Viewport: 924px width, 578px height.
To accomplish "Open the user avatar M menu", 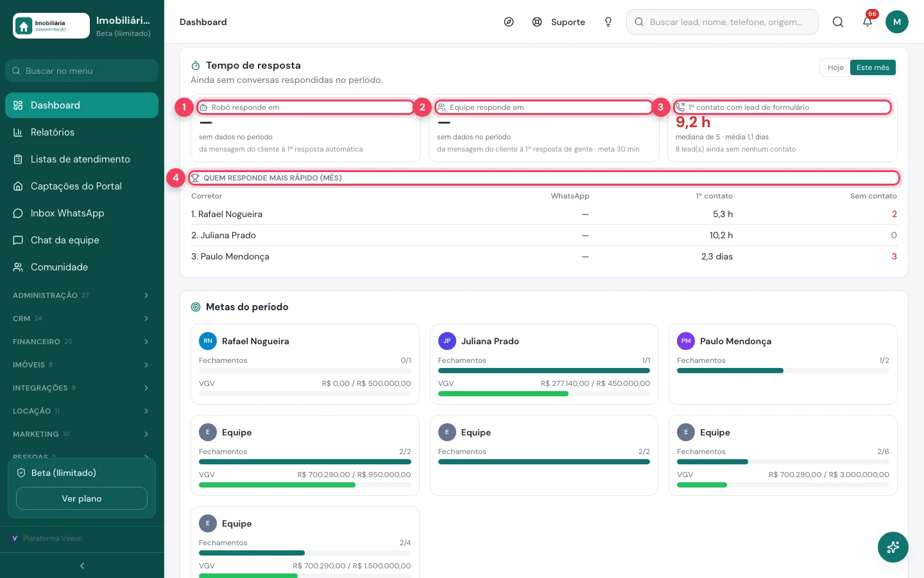I will [x=897, y=22].
